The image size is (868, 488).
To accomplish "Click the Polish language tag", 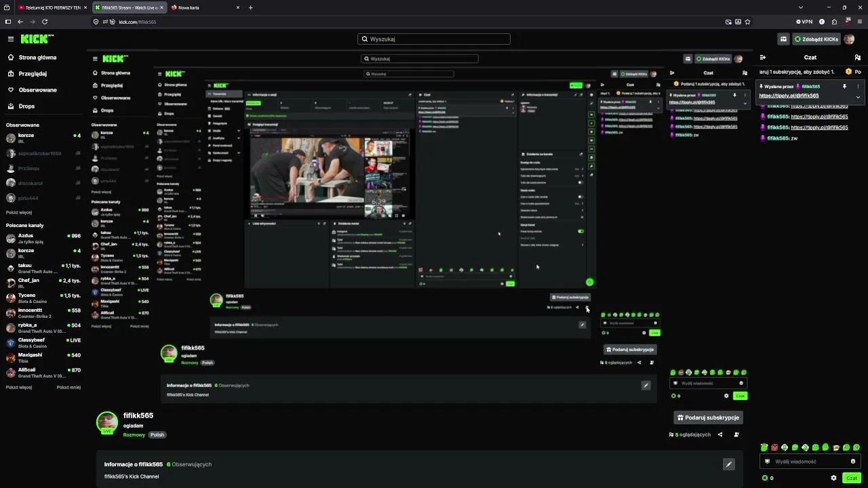I will pyautogui.click(x=157, y=434).
